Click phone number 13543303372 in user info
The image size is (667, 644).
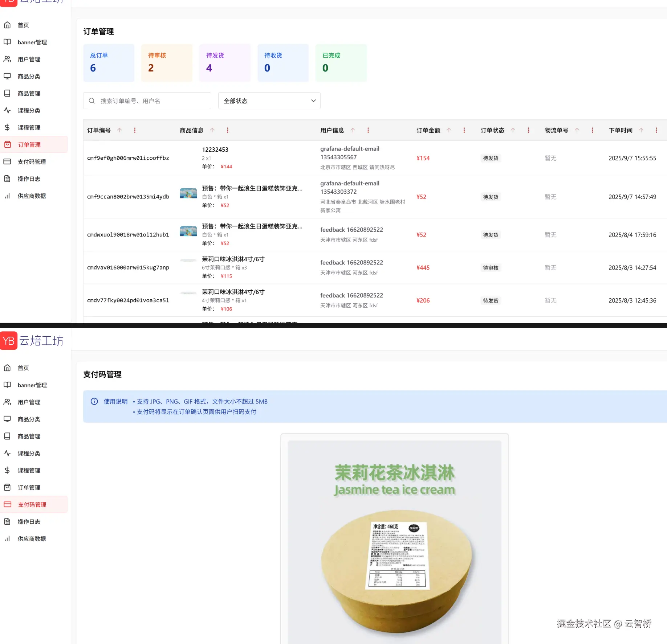tap(338, 192)
